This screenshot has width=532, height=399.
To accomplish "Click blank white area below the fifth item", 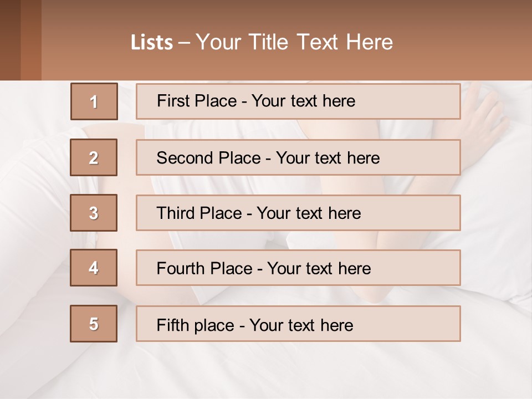I will click(266, 371).
